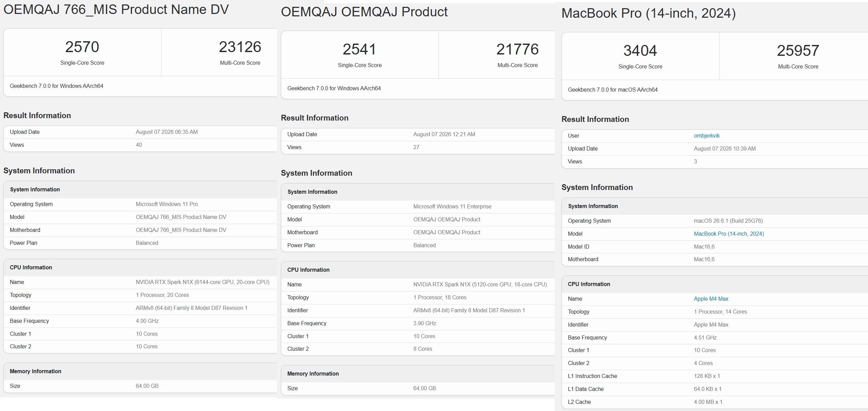Click the topology value '1 Processor, 20 Cores'
Viewport: 868px width, 411px height.
click(162, 295)
